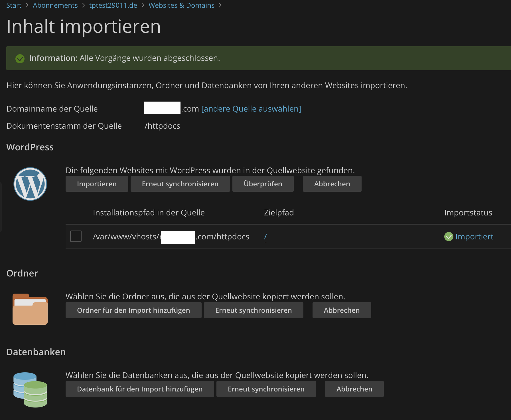
Task: Click the WordPress logo icon
Action: click(x=30, y=184)
